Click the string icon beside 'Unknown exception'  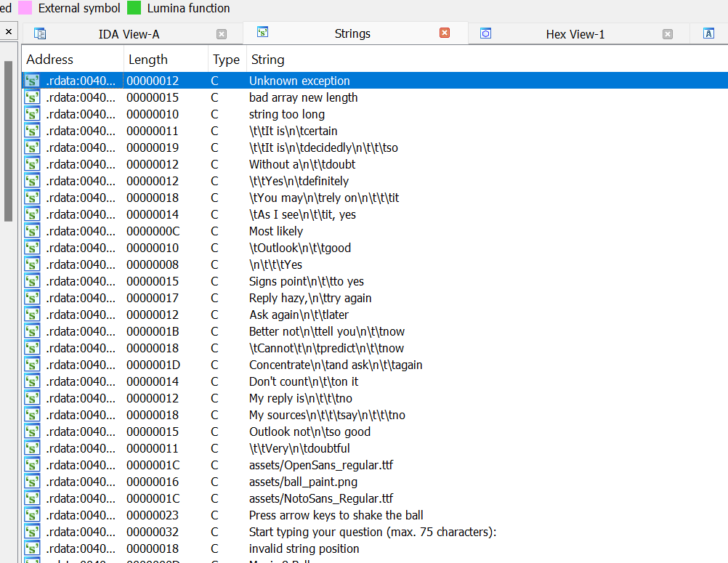[32, 81]
